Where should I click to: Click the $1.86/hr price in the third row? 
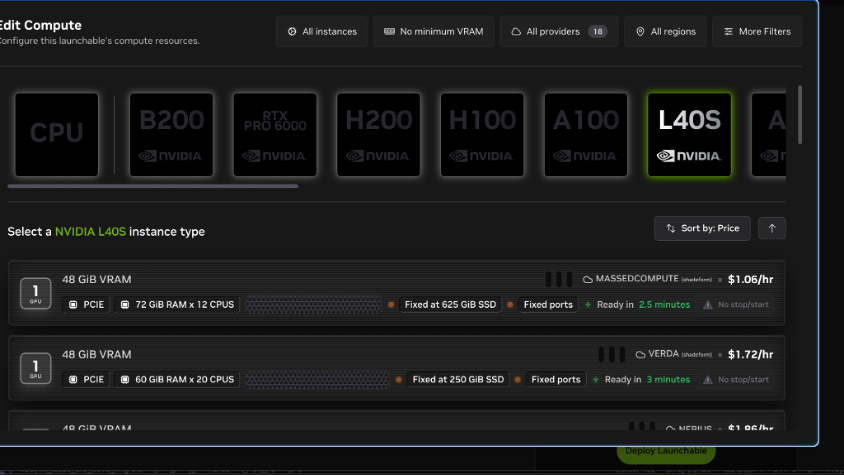(x=750, y=428)
